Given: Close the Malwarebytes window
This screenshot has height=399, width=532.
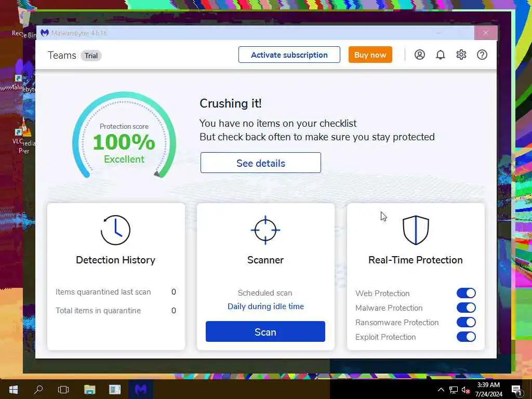Looking at the screenshot, I should point(486,33).
